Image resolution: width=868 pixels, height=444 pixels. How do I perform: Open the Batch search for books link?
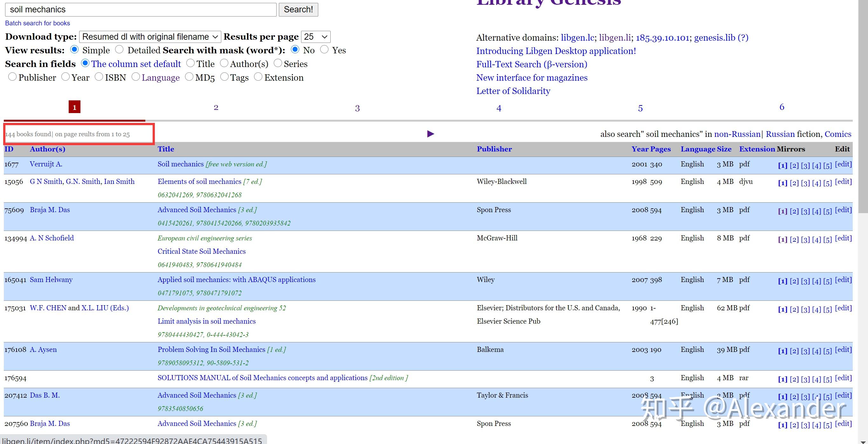point(38,23)
